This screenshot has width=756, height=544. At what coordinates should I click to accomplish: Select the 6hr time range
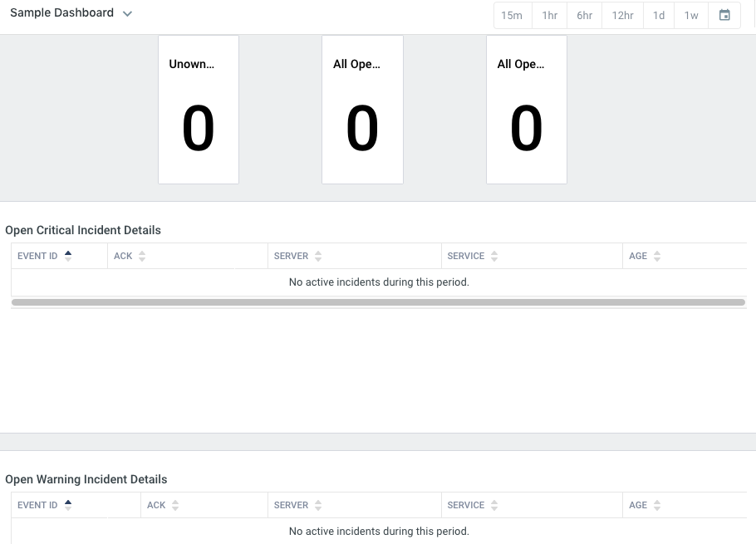pos(584,16)
